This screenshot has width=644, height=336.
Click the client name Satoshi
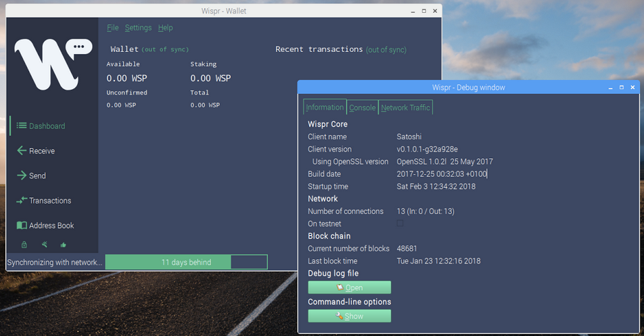[x=409, y=137]
